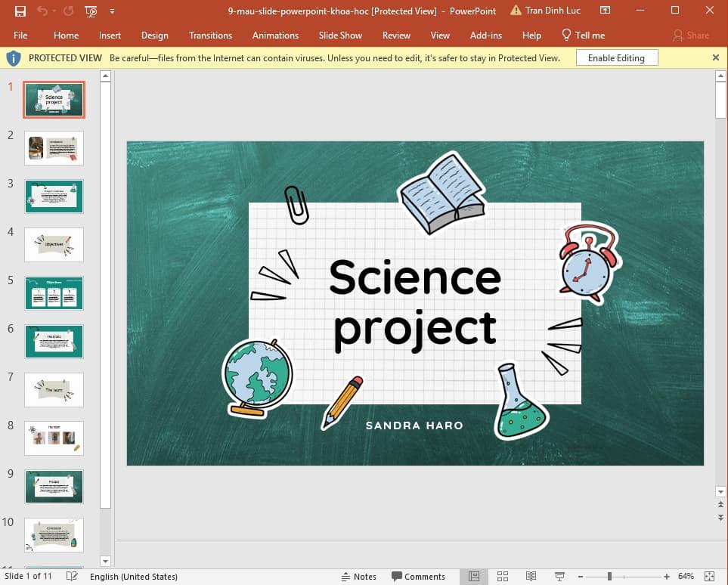Open Ribbon Display Options

(x=605, y=11)
